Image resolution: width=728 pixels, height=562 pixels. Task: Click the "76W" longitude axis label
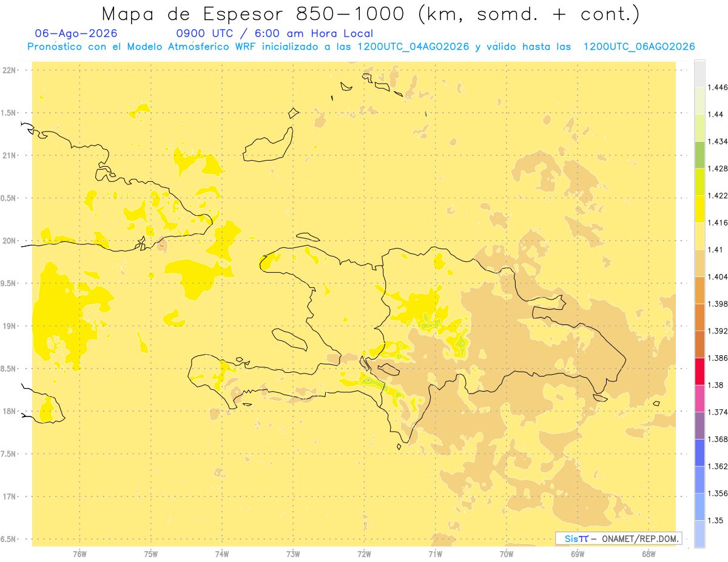[80, 554]
